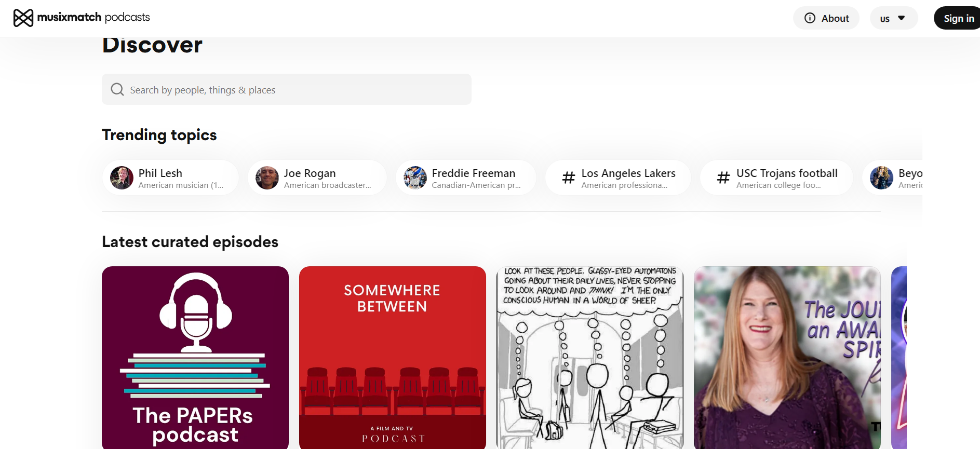Screen dimensions: 980x449
Task: Open the comic strip episode thumbnail
Action: (590, 357)
